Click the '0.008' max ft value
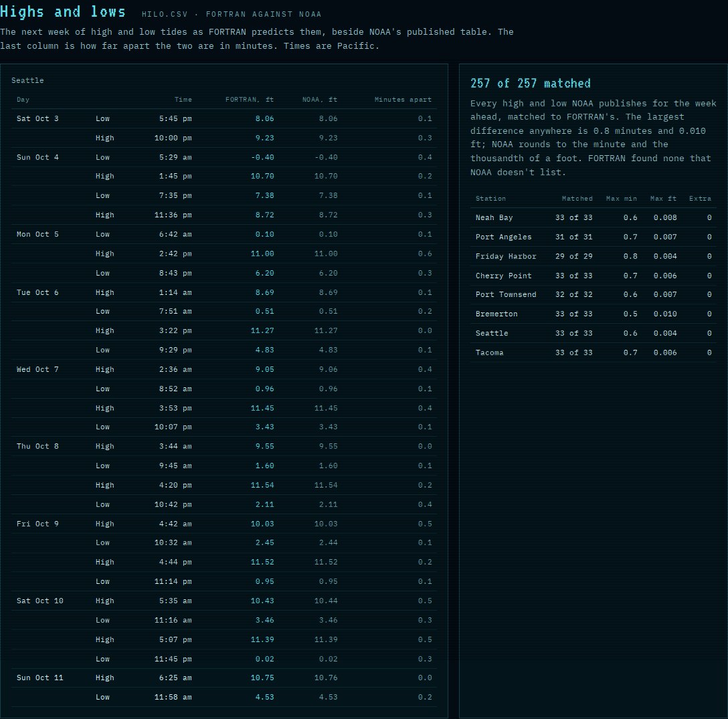 (665, 217)
